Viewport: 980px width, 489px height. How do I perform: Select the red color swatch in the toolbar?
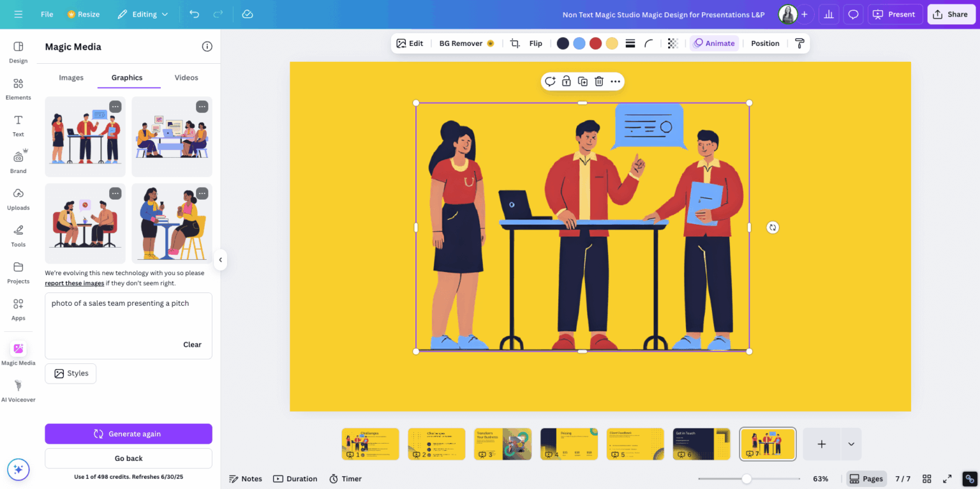[x=595, y=43]
